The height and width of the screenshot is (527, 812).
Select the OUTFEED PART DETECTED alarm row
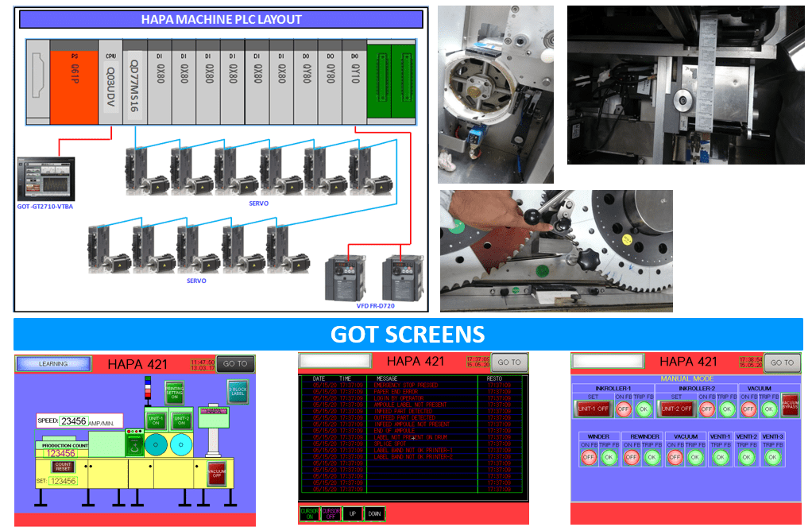pyautogui.click(x=413, y=417)
